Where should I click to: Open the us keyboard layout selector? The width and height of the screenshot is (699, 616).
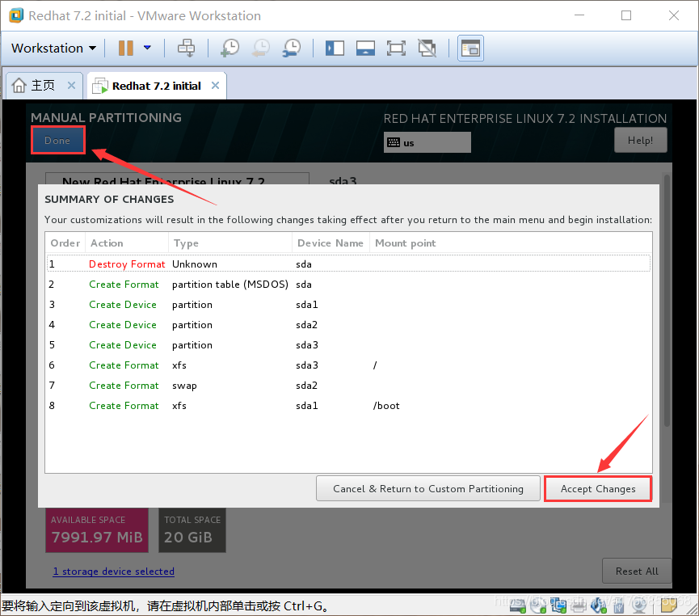click(x=427, y=142)
